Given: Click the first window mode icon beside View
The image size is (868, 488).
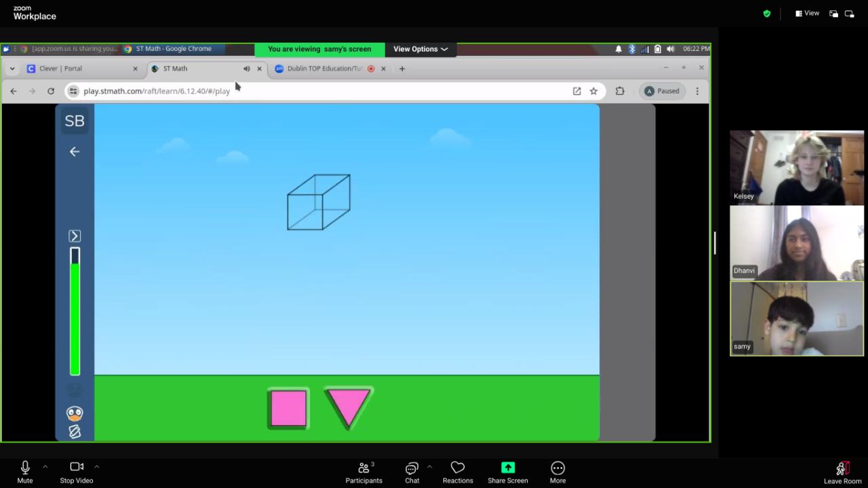Looking at the screenshot, I should pos(833,14).
